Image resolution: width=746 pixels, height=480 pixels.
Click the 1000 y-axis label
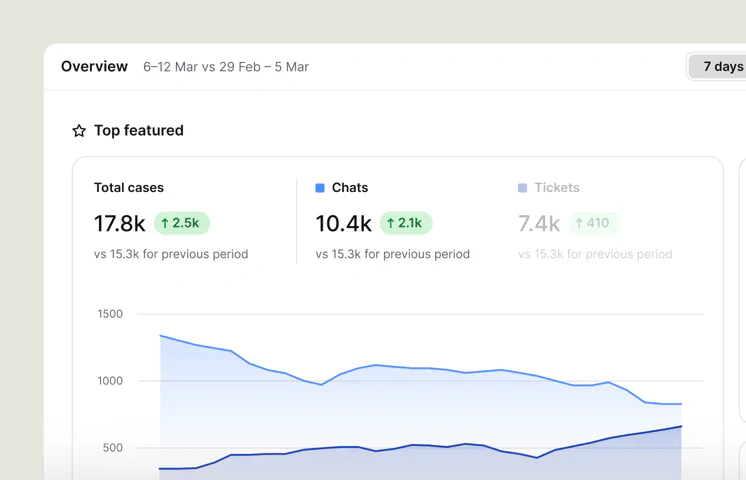point(110,381)
